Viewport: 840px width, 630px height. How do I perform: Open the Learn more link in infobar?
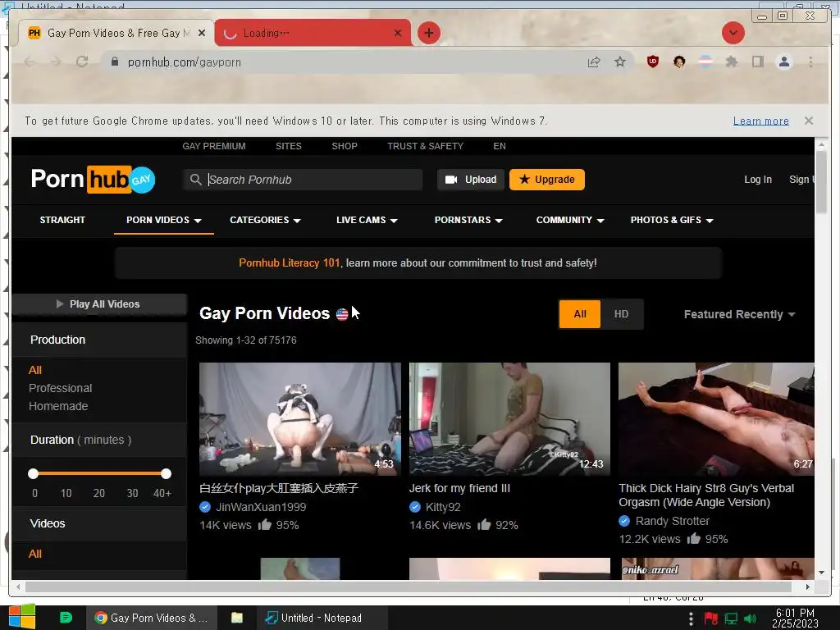click(760, 121)
